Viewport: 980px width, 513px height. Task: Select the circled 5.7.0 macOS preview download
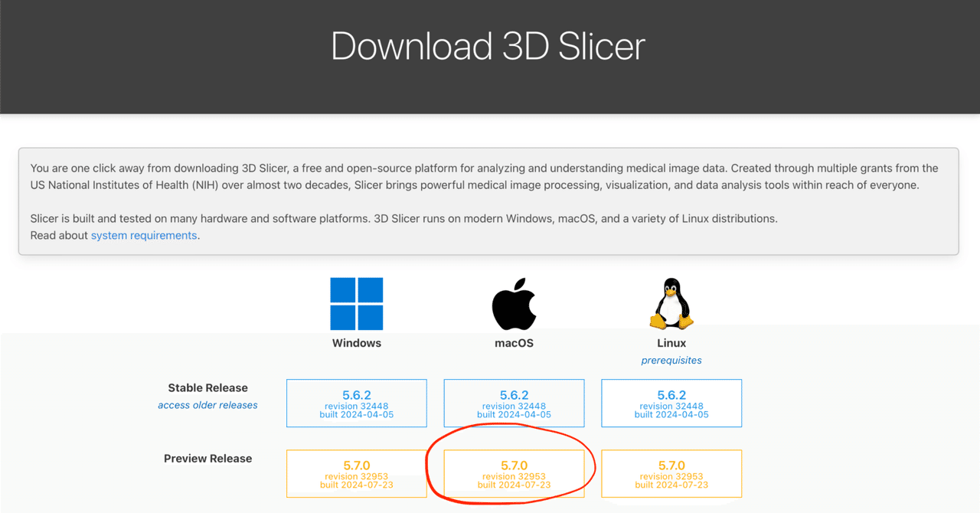pyautogui.click(x=514, y=473)
